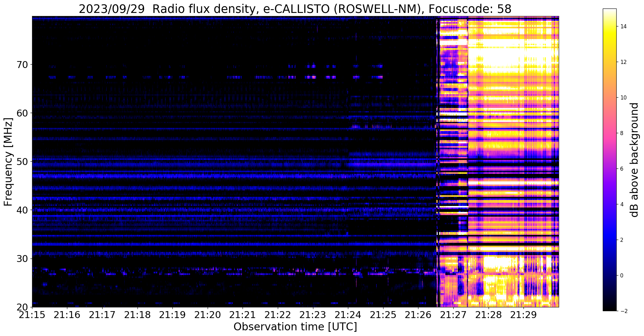
Task: Click the 21:20 time tick label
Action: point(208,315)
